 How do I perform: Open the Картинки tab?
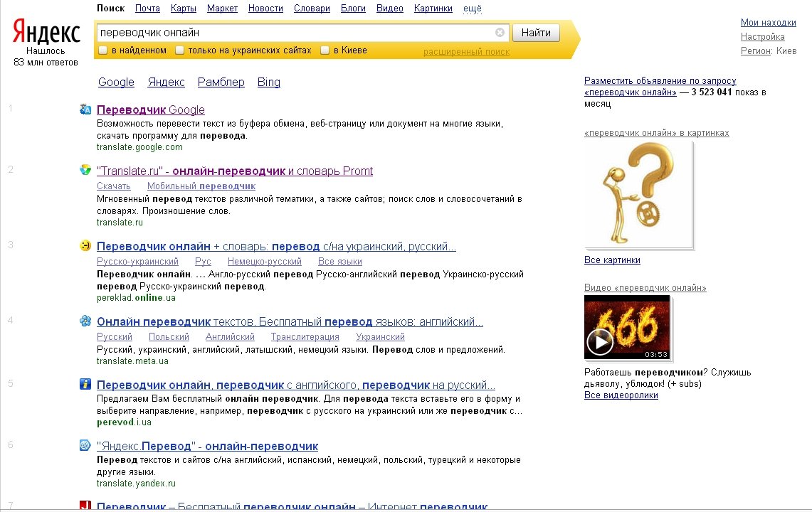433,9
